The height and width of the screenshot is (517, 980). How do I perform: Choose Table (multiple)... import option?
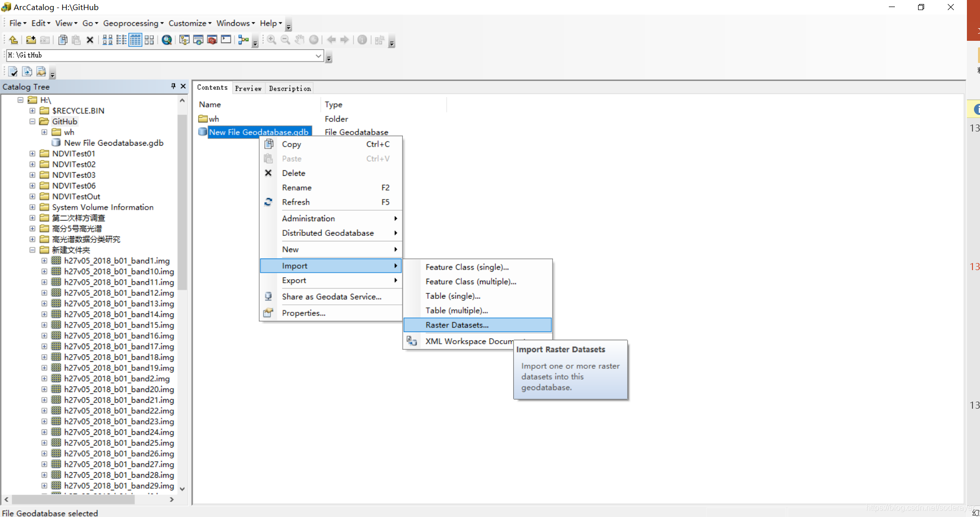click(477, 310)
